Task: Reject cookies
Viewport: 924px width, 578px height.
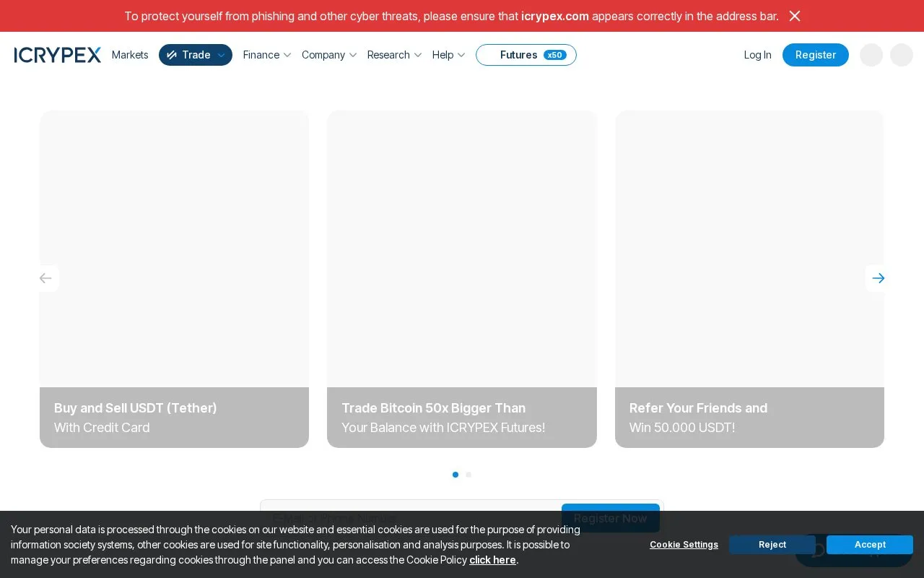Action: click(x=772, y=545)
